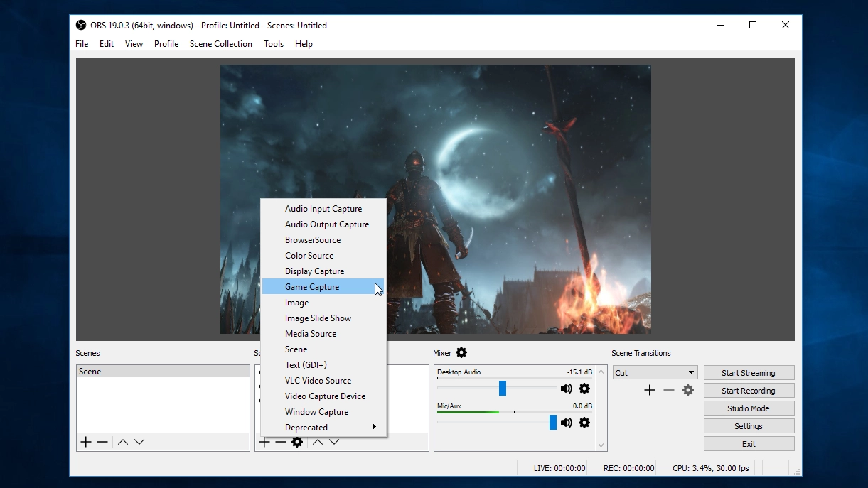Screen dimensions: 868x488
Task: Open Mic/Aux settings gear
Action: (584, 423)
